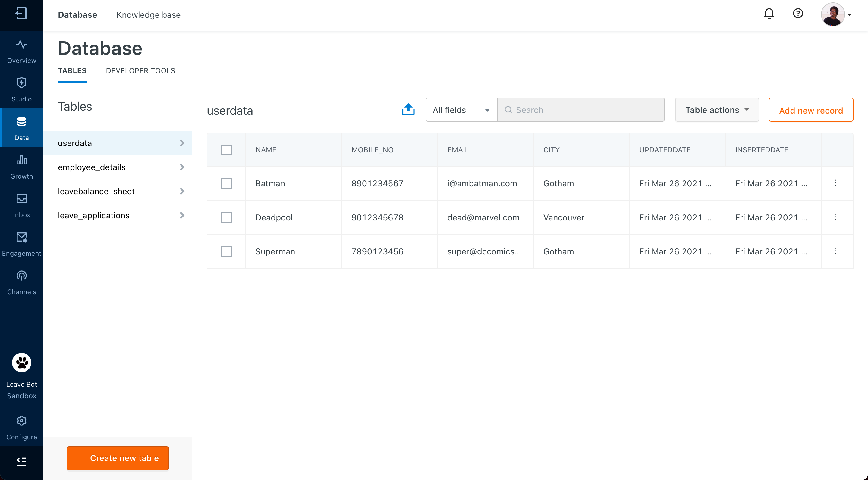
Task: Select the leavebalance_sheet table
Action: tap(118, 191)
